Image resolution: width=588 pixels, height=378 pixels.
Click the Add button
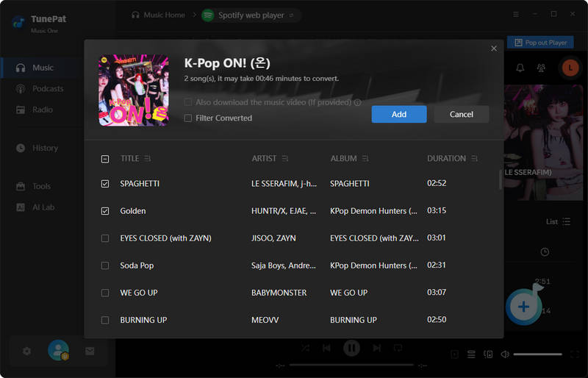coord(399,114)
